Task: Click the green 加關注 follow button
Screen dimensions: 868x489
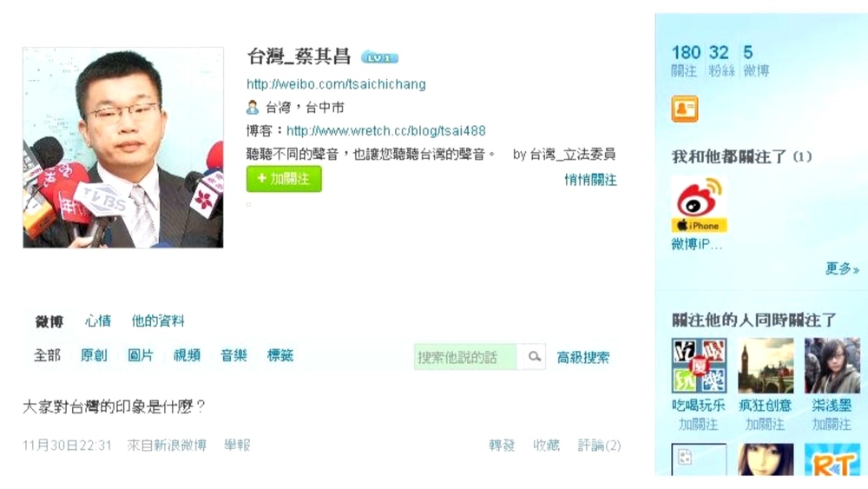Action: click(x=284, y=179)
